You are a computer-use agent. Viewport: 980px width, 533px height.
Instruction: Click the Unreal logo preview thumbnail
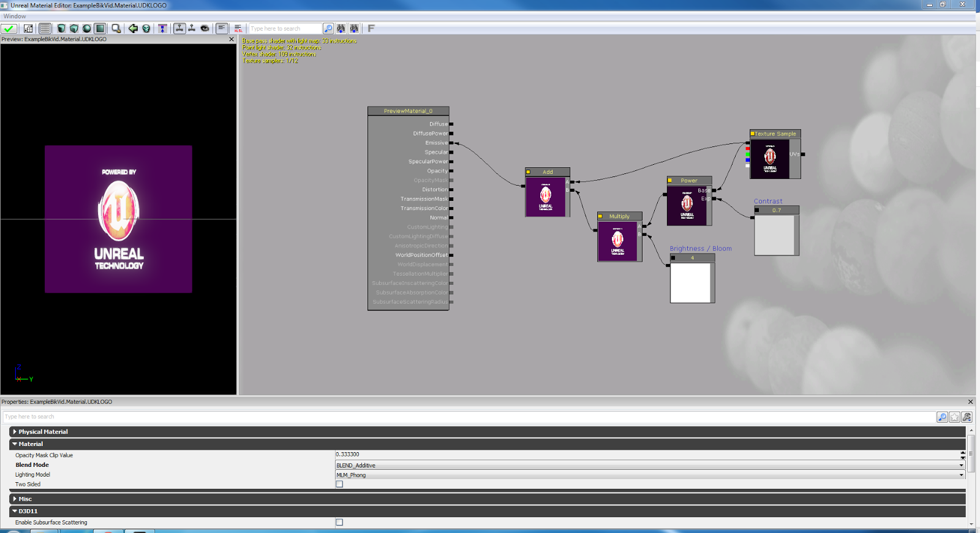tap(118, 219)
